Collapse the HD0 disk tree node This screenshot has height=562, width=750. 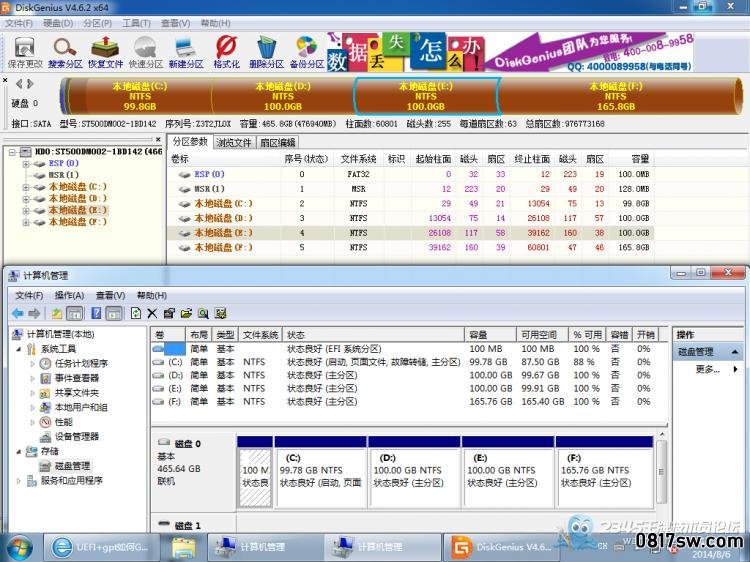pos(12,152)
